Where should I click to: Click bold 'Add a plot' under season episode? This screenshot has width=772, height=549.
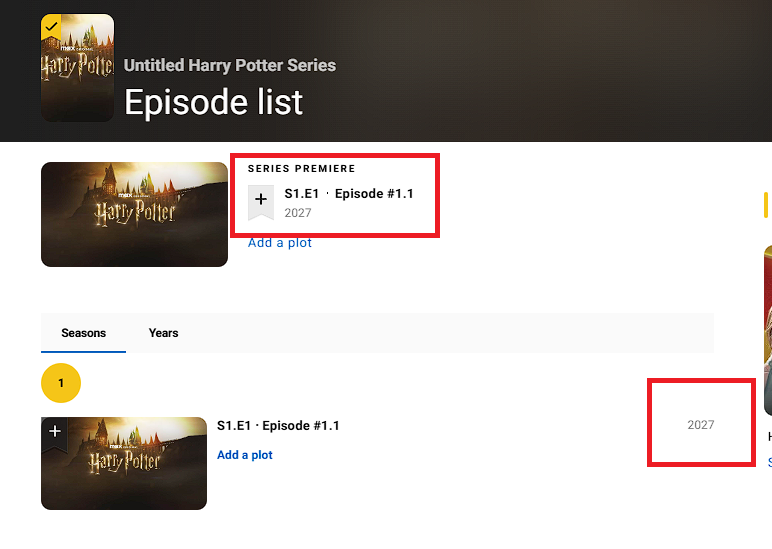[x=245, y=455]
